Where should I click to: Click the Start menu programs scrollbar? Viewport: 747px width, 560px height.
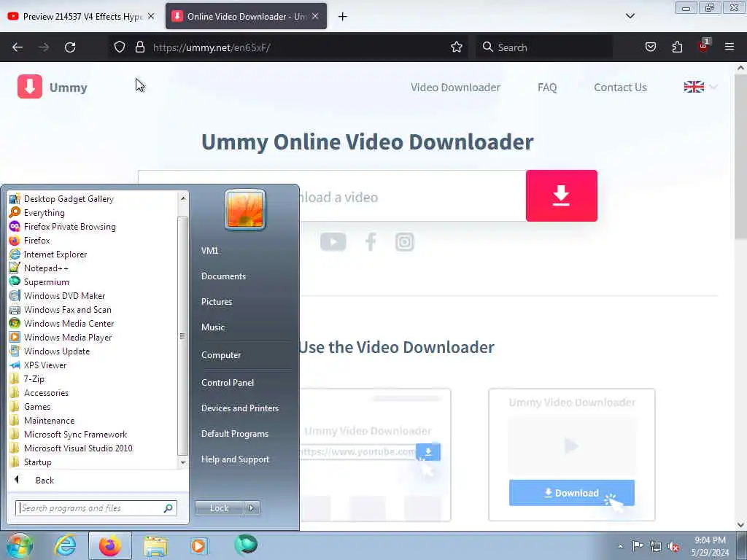point(183,335)
